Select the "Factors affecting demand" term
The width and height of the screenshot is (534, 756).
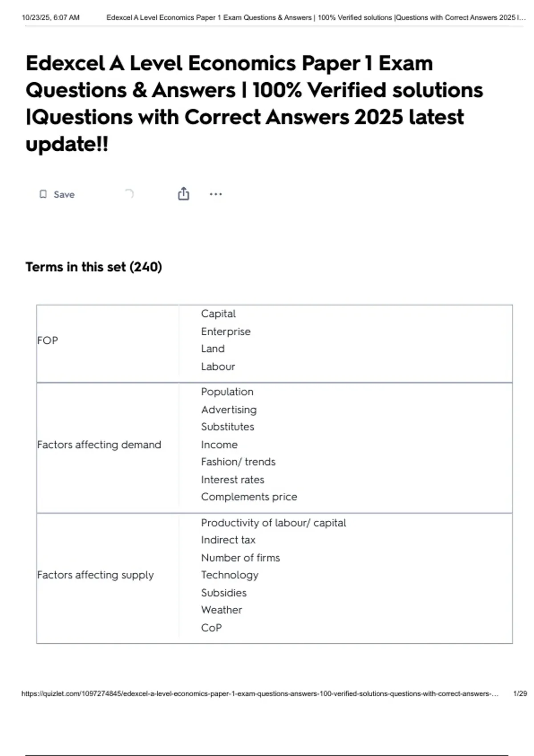pos(99,445)
